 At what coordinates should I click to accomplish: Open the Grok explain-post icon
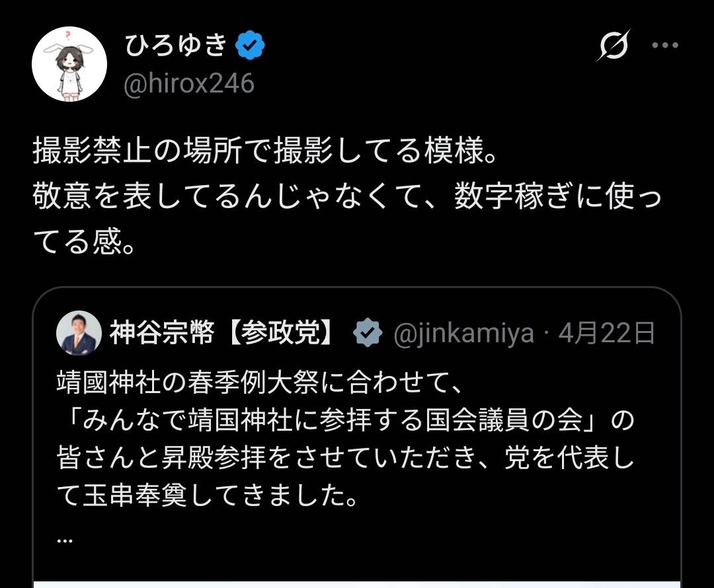[x=614, y=46]
